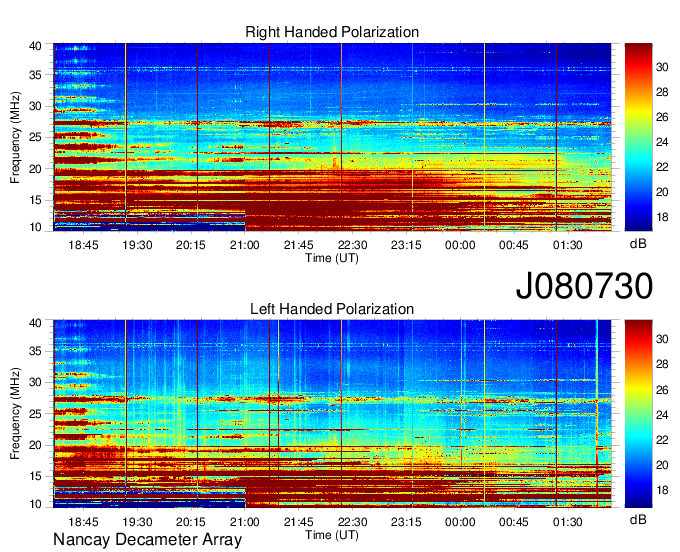The height and width of the screenshot is (552, 680).
Task: Click the 01:30 time tick of bottom plot
Action: click(x=568, y=522)
